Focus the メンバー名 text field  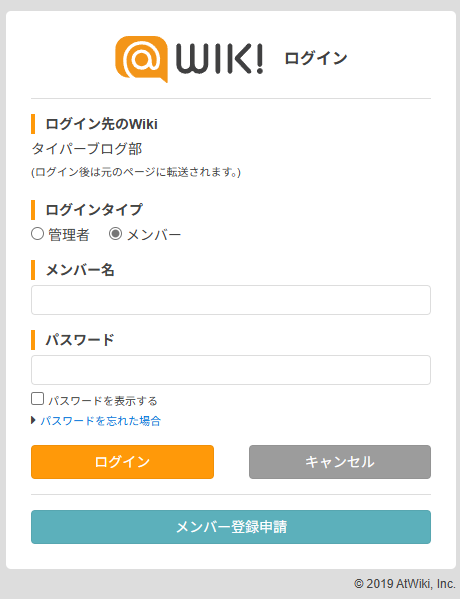pos(231,300)
